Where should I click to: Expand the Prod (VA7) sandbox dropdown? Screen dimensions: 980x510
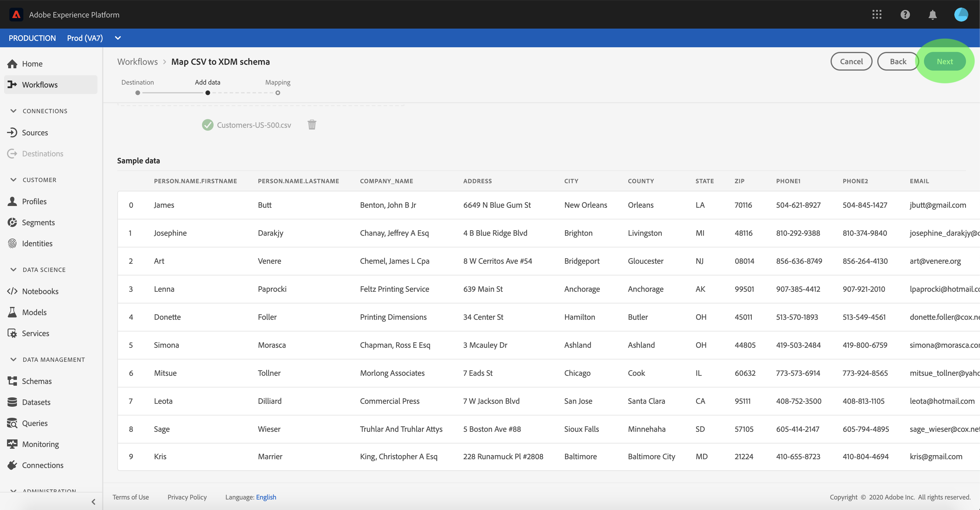coord(118,38)
